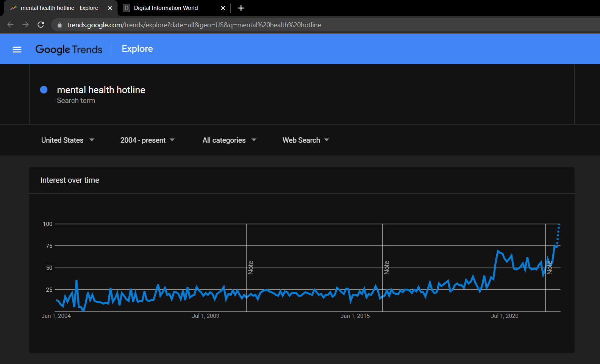Open the Web Search type dropdown
The width and height of the screenshot is (600, 364).
[x=306, y=140]
